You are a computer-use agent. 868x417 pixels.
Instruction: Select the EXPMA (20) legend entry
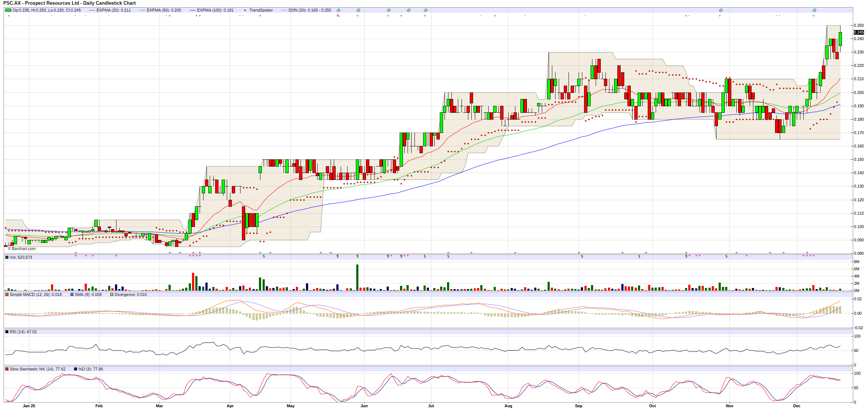113,10
